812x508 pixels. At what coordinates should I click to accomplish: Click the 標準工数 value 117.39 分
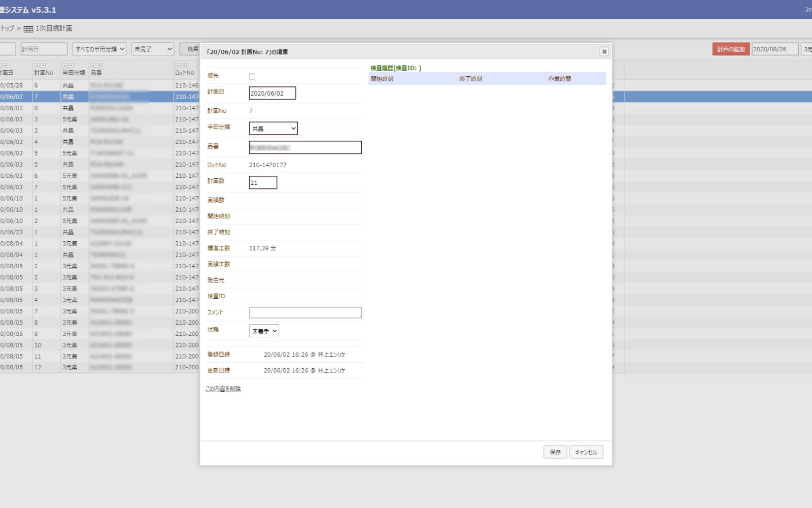262,248
